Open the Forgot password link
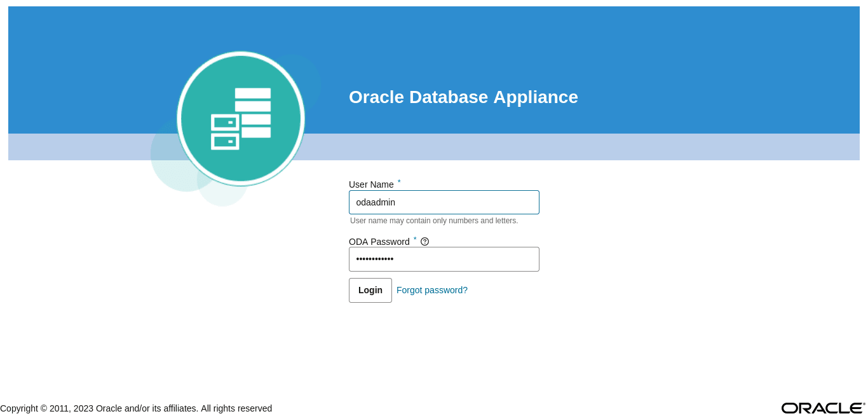The height and width of the screenshot is (416, 868). coord(431,290)
